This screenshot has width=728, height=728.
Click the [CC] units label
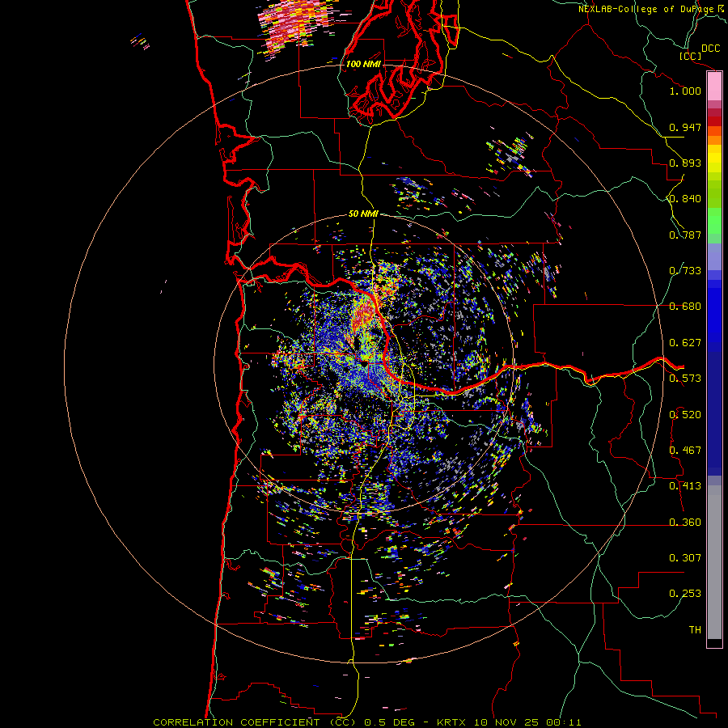pos(691,56)
